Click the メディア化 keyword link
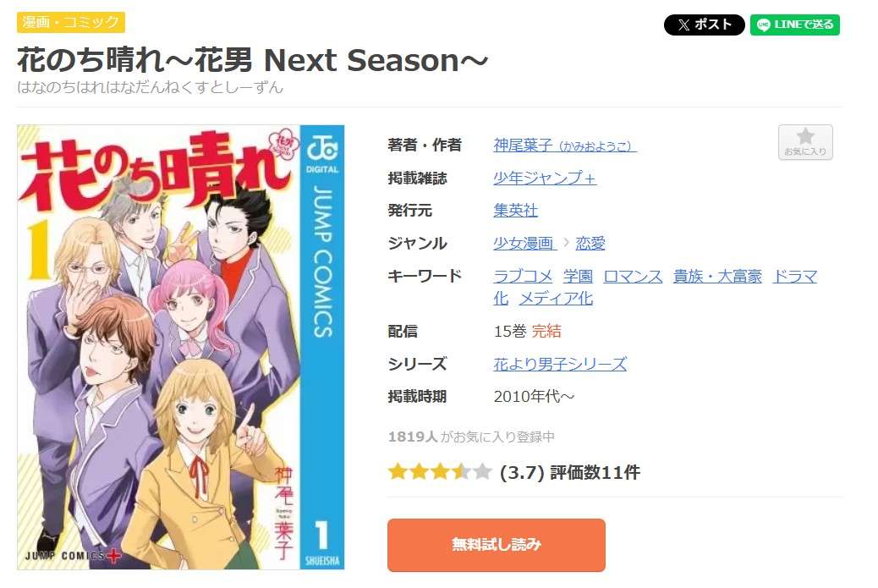The image size is (878, 588). 556,299
